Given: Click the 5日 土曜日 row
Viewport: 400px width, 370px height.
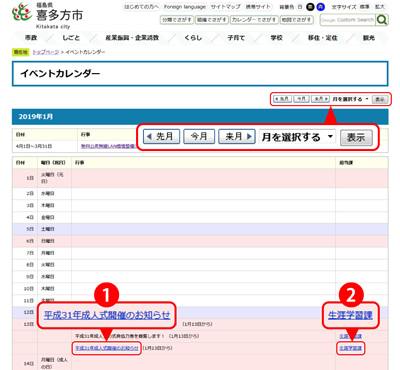Looking at the screenshot, I should point(200,229).
